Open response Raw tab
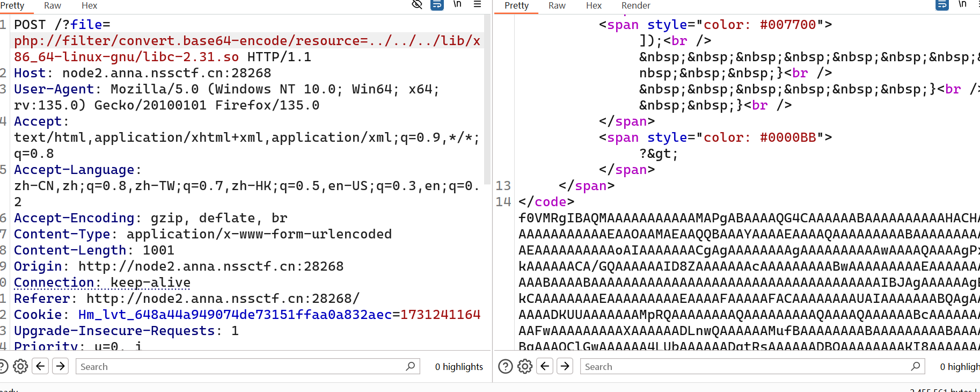 (x=557, y=5)
